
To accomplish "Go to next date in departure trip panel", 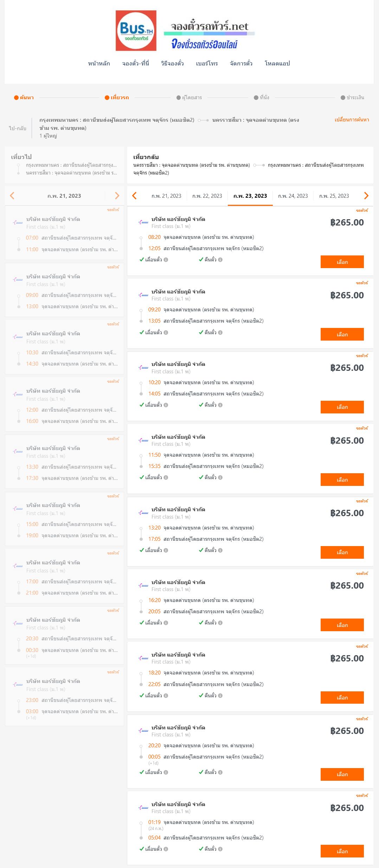I will (x=117, y=196).
